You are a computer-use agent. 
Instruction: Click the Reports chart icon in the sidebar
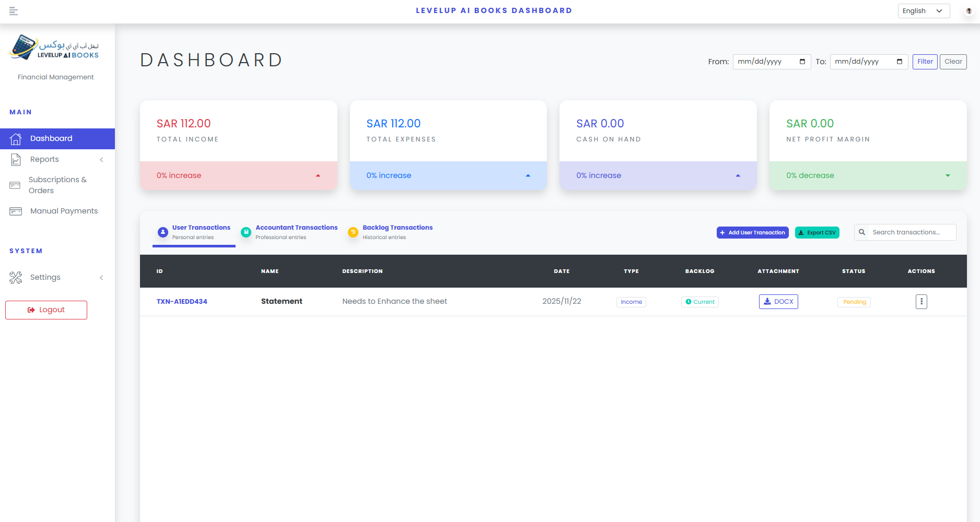pos(16,160)
